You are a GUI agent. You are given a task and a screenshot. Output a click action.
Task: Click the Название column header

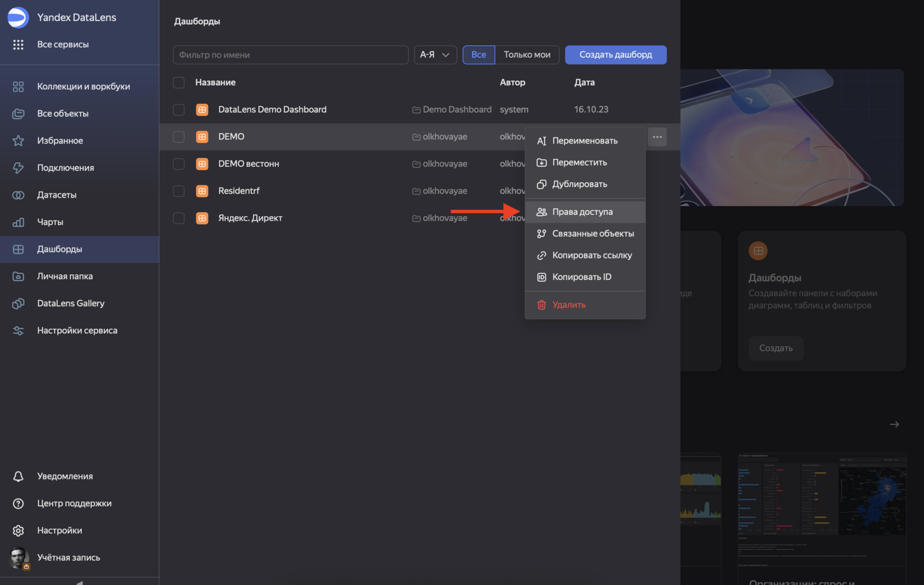coord(216,82)
